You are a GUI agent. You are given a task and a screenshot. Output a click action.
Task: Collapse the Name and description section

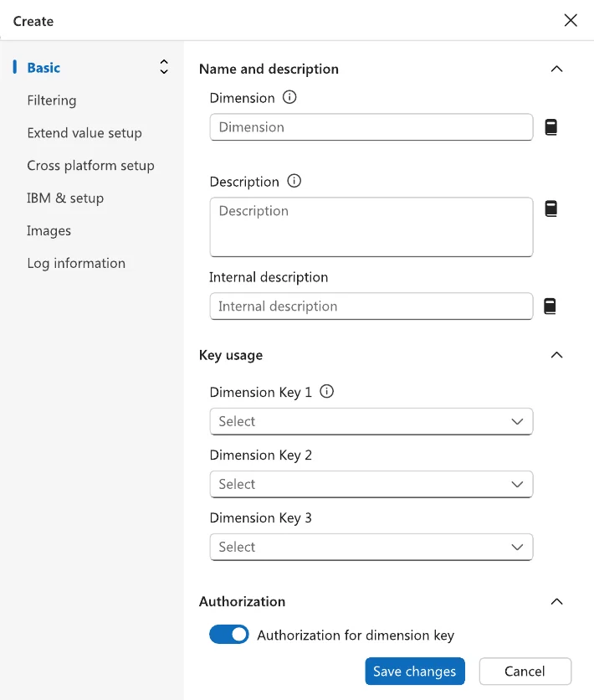556,69
